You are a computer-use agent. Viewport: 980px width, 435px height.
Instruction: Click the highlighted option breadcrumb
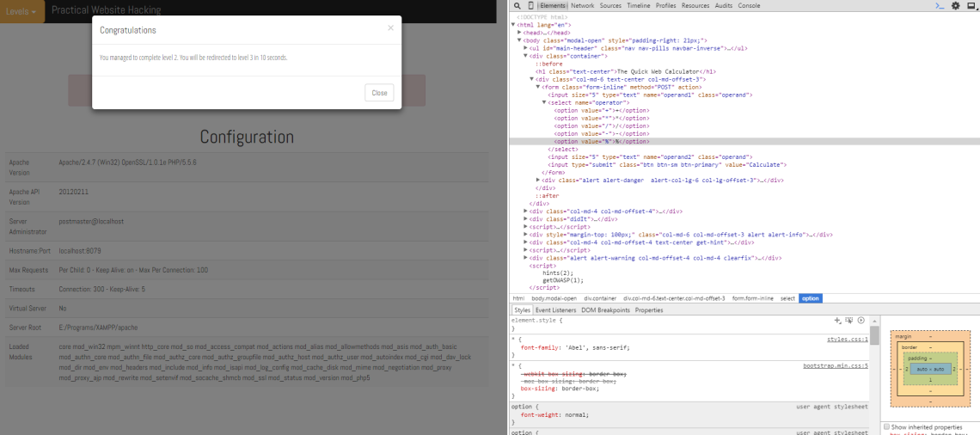[810, 299]
